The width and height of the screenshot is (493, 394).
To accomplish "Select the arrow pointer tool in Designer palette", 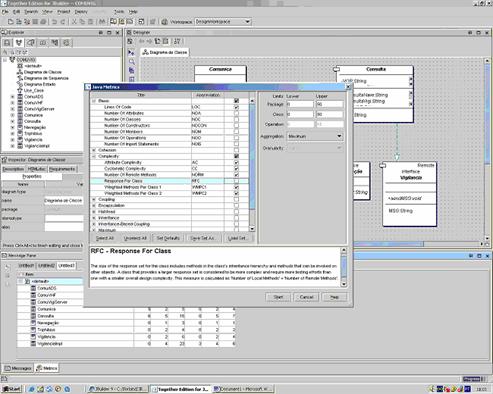I will 131,53.
